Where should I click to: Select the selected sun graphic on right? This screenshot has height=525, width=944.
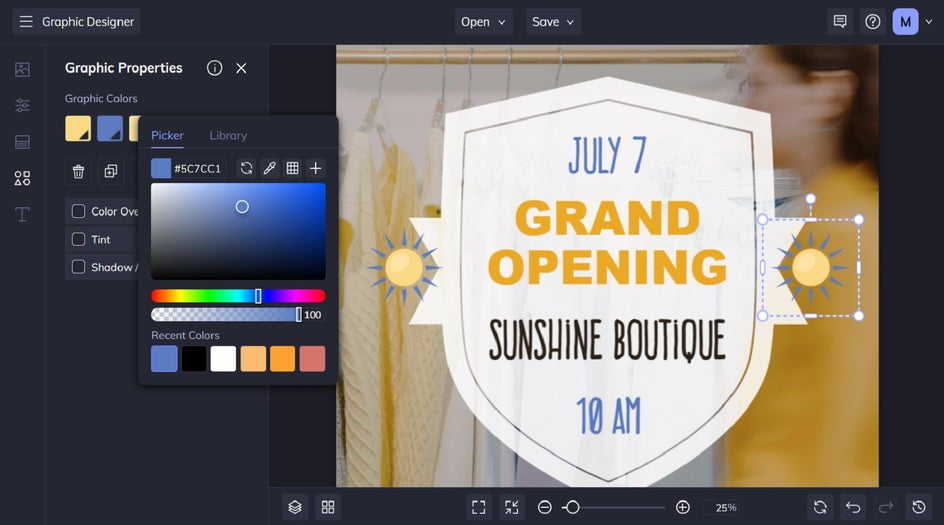click(810, 267)
